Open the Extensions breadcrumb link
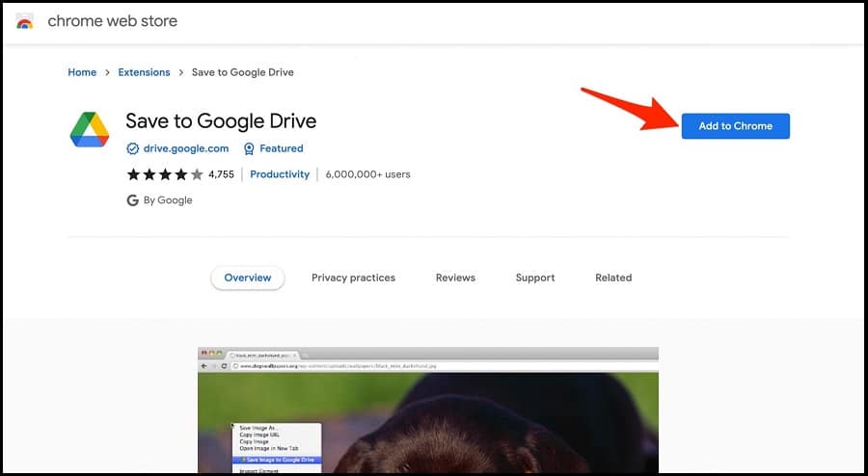This screenshot has width=868, height=476. [144, 72]
